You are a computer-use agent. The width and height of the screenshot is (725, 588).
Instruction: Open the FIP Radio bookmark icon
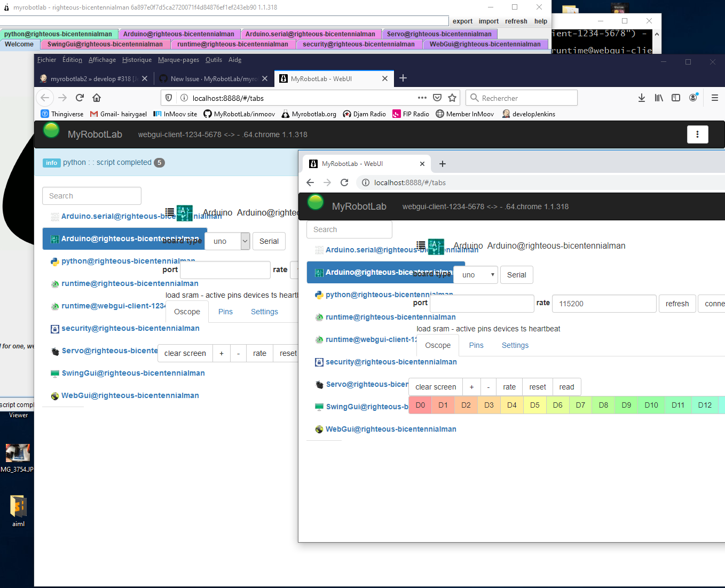click(x=396, y=114)
